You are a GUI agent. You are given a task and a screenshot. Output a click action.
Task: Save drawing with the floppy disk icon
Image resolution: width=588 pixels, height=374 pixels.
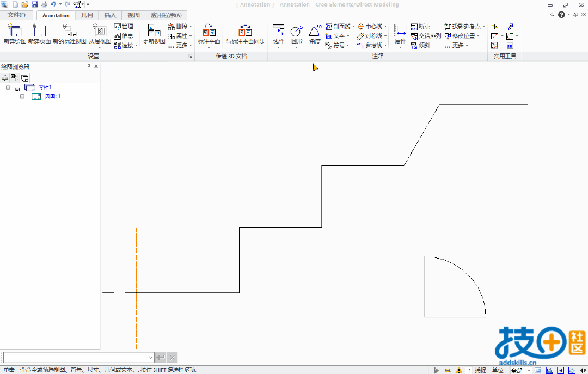[34, 4]
